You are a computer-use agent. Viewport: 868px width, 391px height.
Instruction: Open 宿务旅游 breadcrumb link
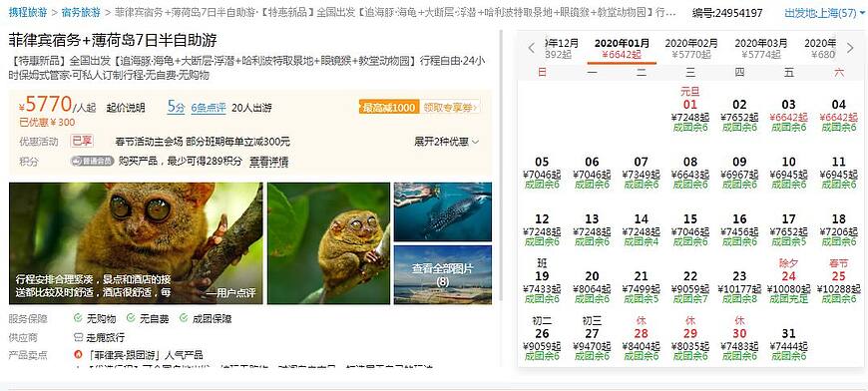tap(81, 12)
